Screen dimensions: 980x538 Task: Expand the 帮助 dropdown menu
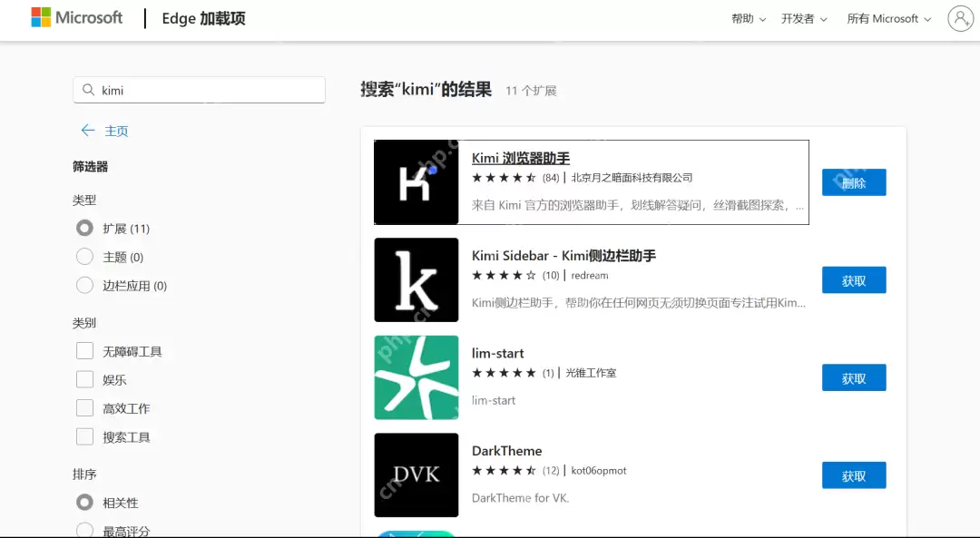749,19
